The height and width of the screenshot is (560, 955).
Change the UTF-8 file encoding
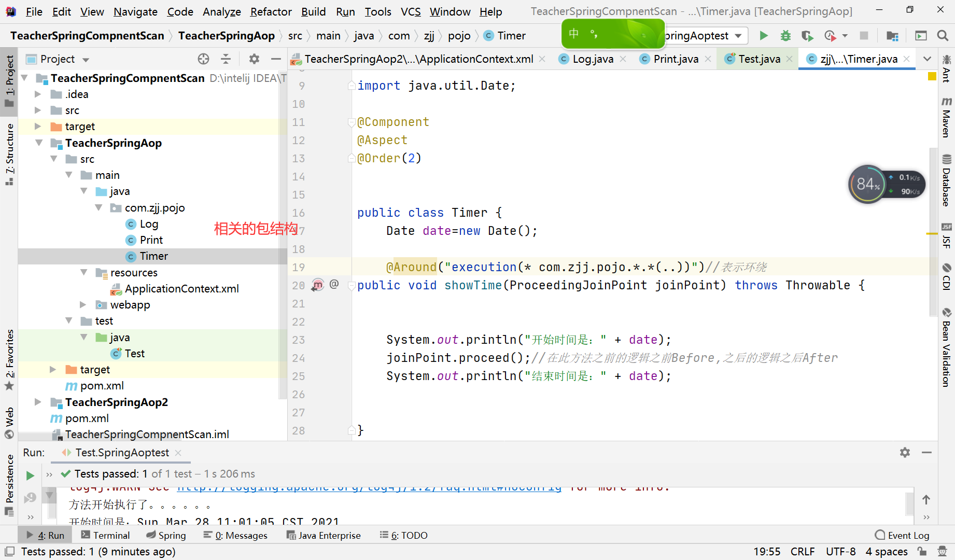coord(840,552)
